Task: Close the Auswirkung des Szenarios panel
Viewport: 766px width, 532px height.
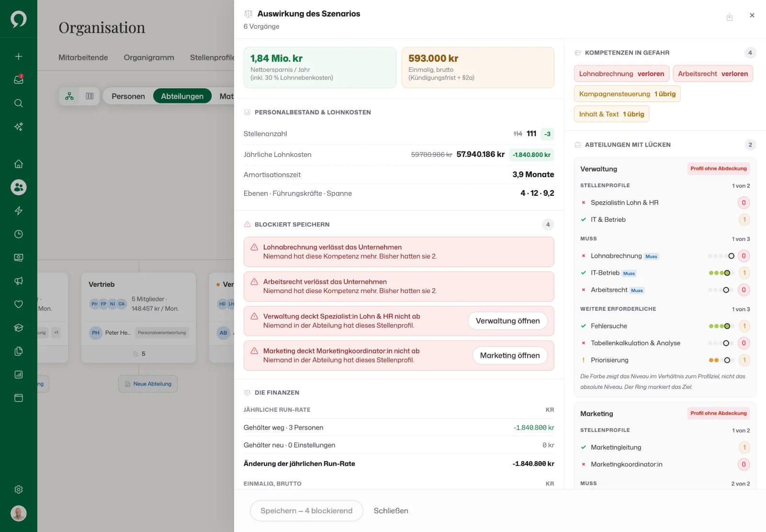Action: 752,15
